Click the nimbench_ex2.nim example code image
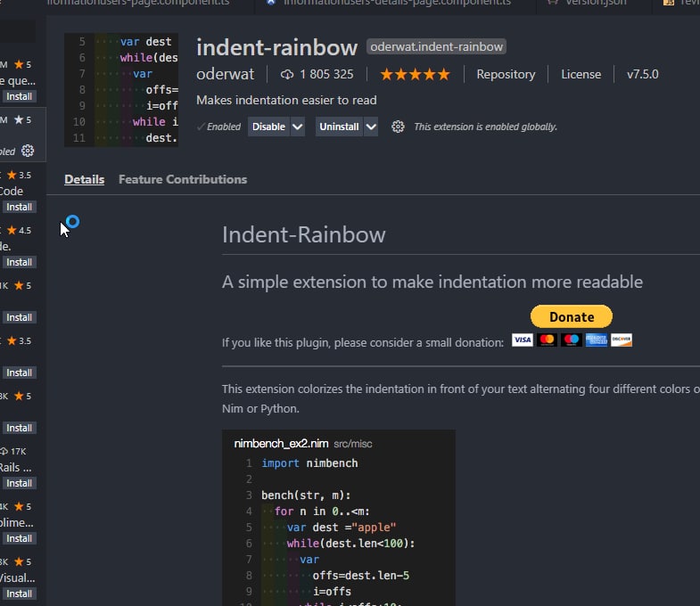 pos(339,518)
